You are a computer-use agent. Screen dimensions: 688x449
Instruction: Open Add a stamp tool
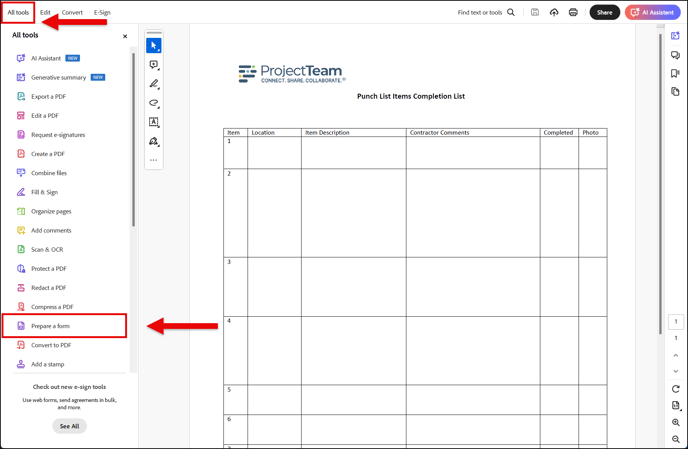(x=40, y=364)
